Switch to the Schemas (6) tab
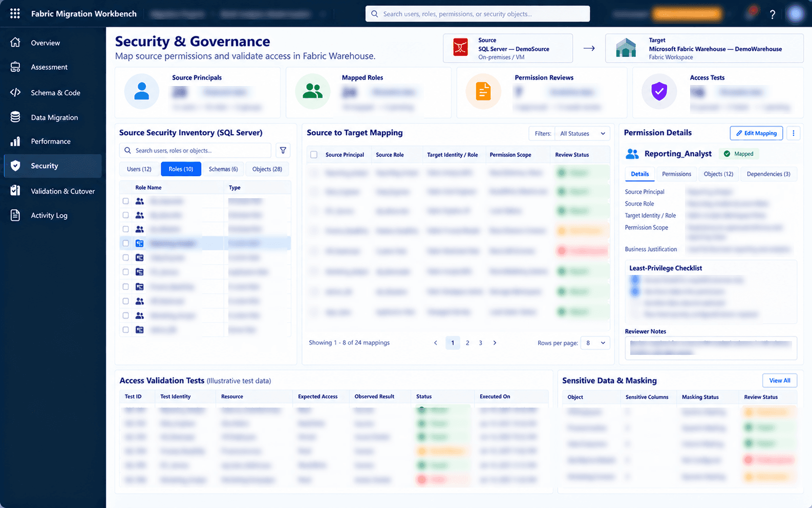The image size is (812, 508). (x=223, y=169)
